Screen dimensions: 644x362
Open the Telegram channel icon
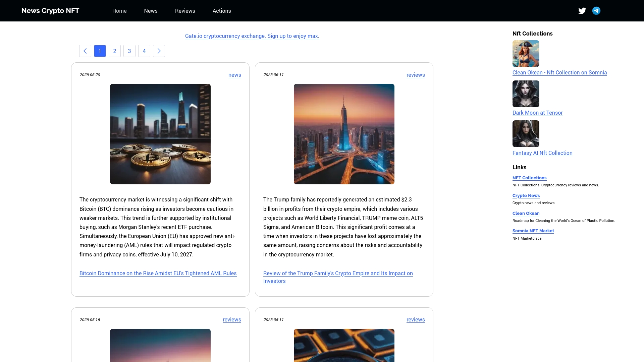click(x=596, y=11)
